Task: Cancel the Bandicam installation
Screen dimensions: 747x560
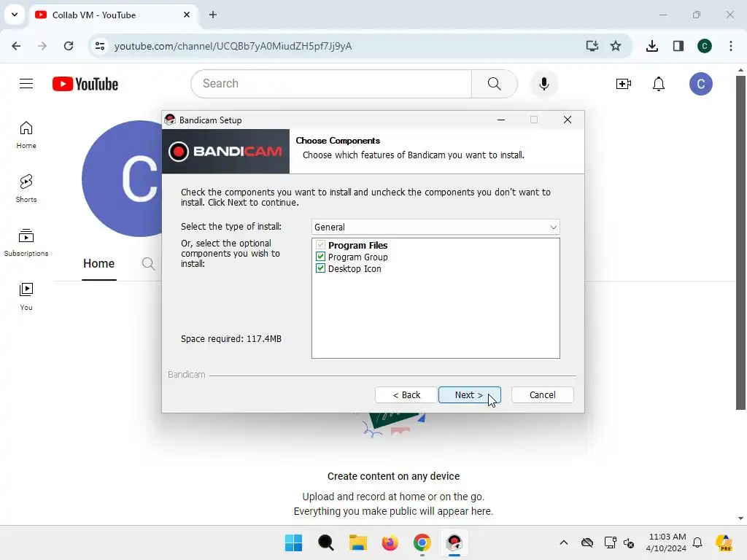Action: click(x=542, y=394)
